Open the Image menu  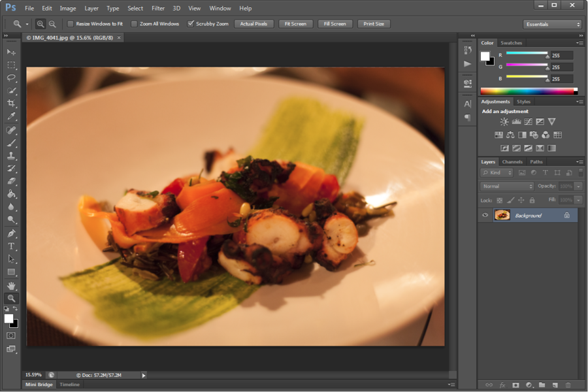pyautogui.click(x=68, y=8)
